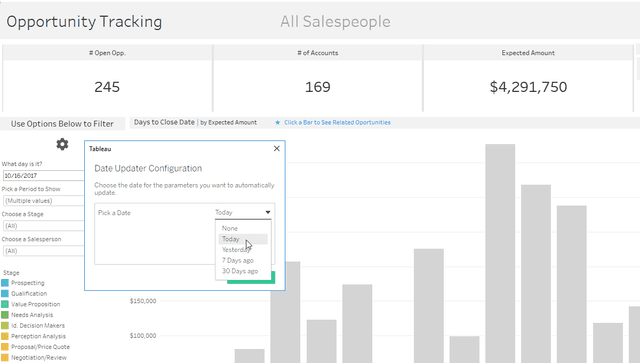Viewport: 640px width, 363px height.
Task: Click the tallest gray bar in chart
Action: [500, 253]
